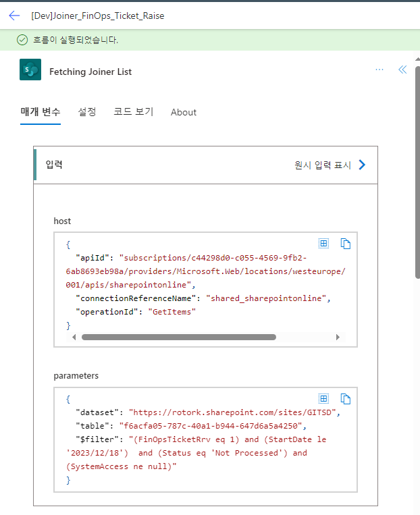This screenshot has width=420, height=515.
Task: Click the 입력 section header
Action: [54, 164]
